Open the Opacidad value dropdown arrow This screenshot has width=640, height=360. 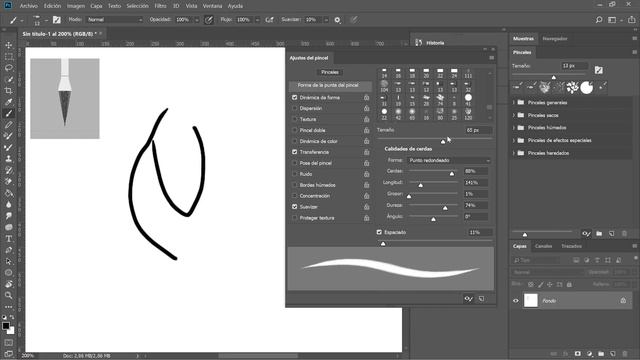tap(196, 20)
